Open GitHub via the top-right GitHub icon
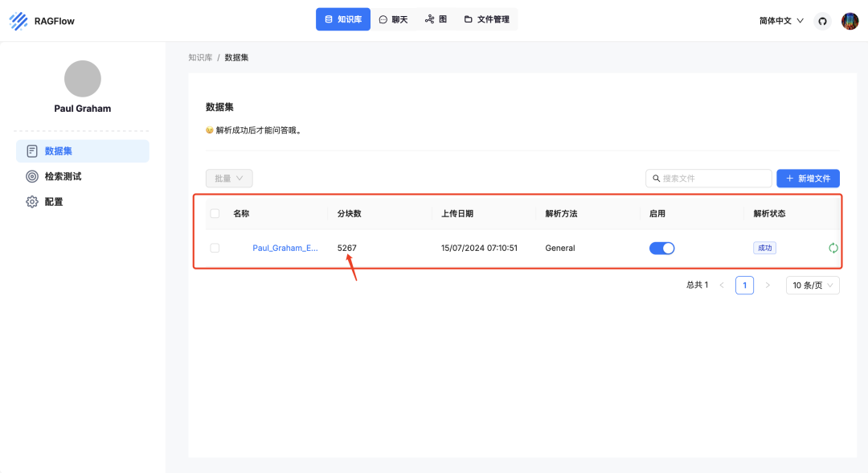 point(822,21)
